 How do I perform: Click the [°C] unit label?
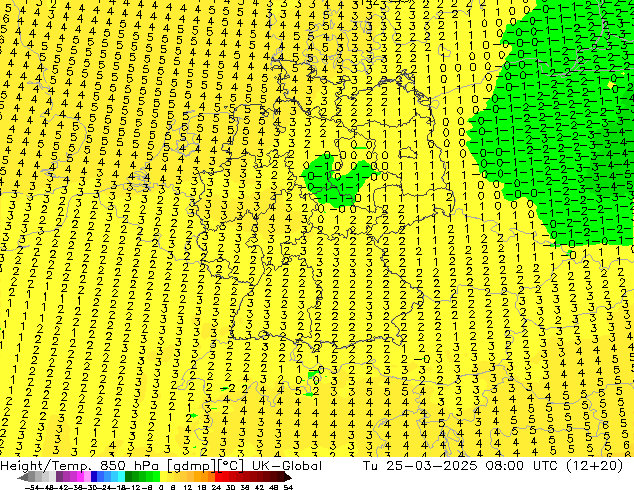231,466
